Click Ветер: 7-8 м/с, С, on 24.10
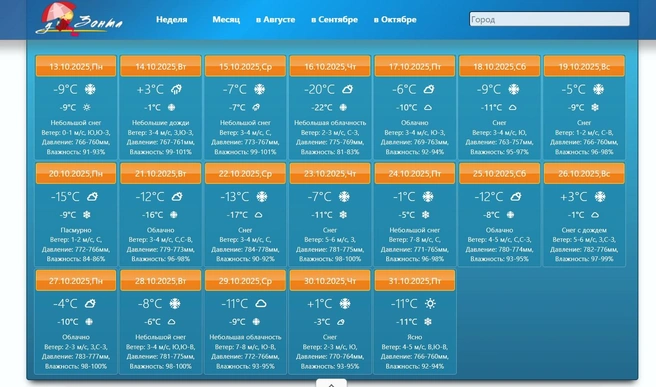Screen dimensions: 656x387 pyautogui.click(x=415, y=240)
